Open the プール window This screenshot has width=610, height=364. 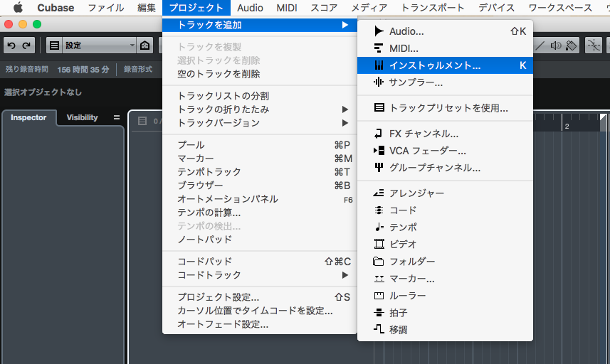tap(260, 145)
